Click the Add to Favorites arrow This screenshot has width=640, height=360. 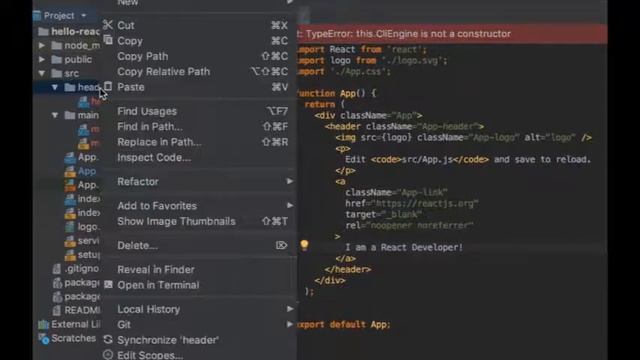pos(289,205)
